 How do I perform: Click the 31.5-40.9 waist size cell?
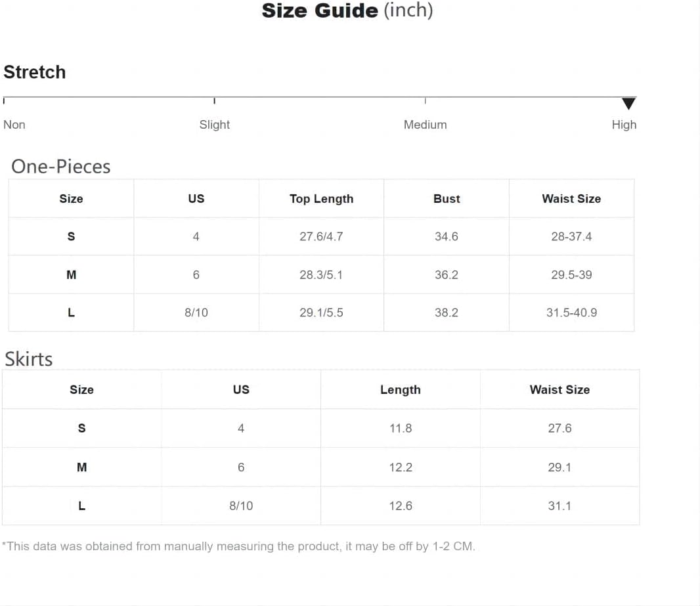click(x=571, y=313)
